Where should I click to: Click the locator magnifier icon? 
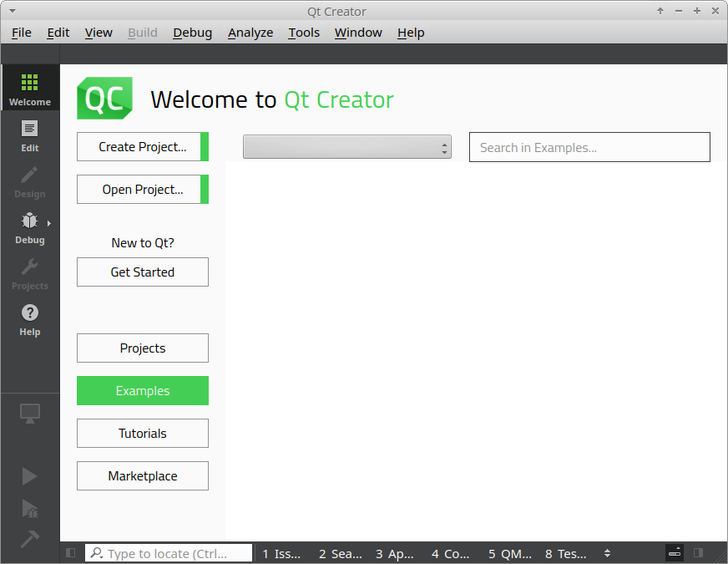tap(97, 553)
